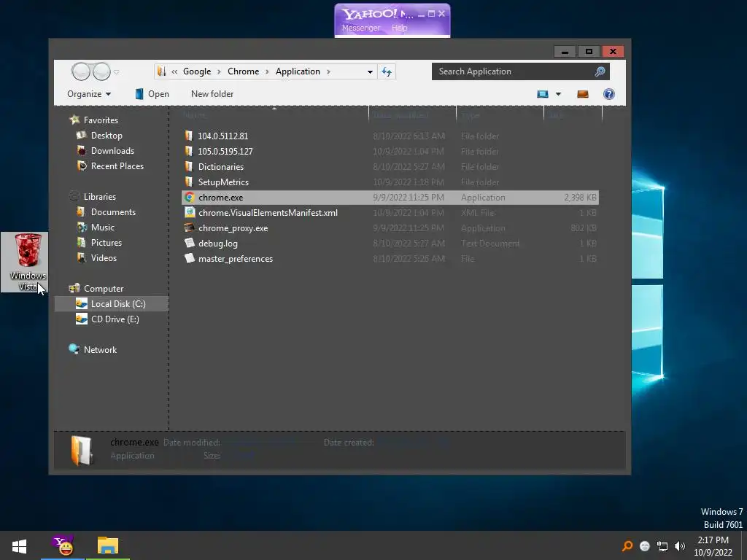
Task: Click the magnifier search icon
Action: pyautogui.click(x=600, y=71)
